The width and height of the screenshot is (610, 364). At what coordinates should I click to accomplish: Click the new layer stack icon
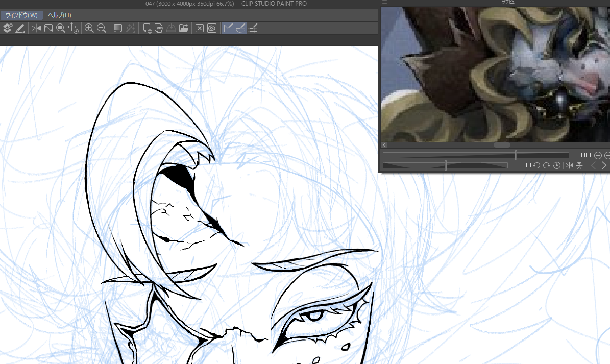coord(7,28)
